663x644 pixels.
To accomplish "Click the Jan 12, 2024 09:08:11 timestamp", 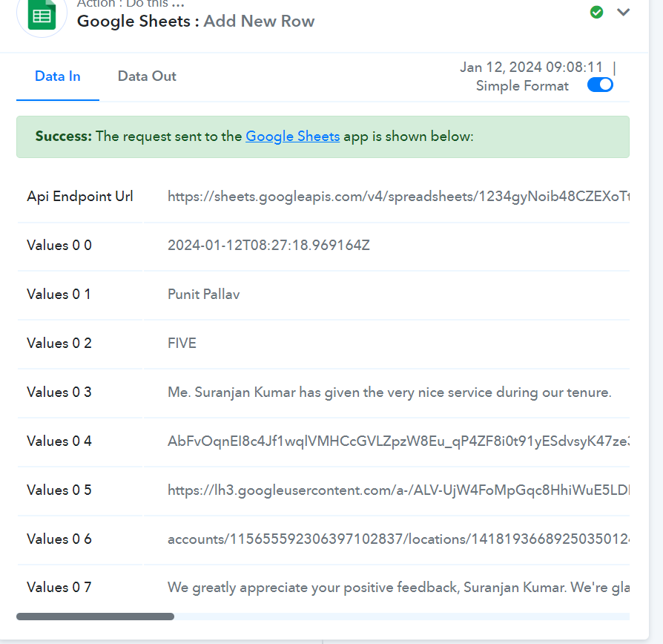I will (531, 68).
